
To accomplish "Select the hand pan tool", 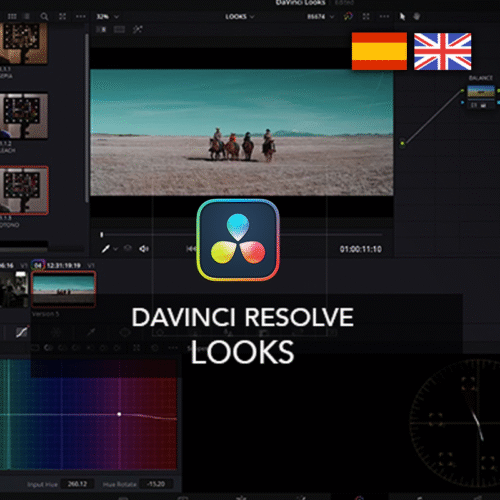I will [x=417, y=16].
